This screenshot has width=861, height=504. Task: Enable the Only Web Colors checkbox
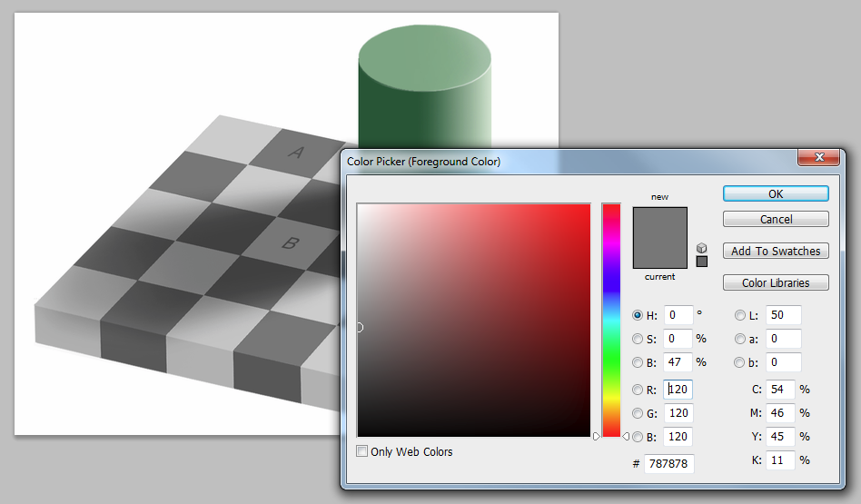[361, 451]
